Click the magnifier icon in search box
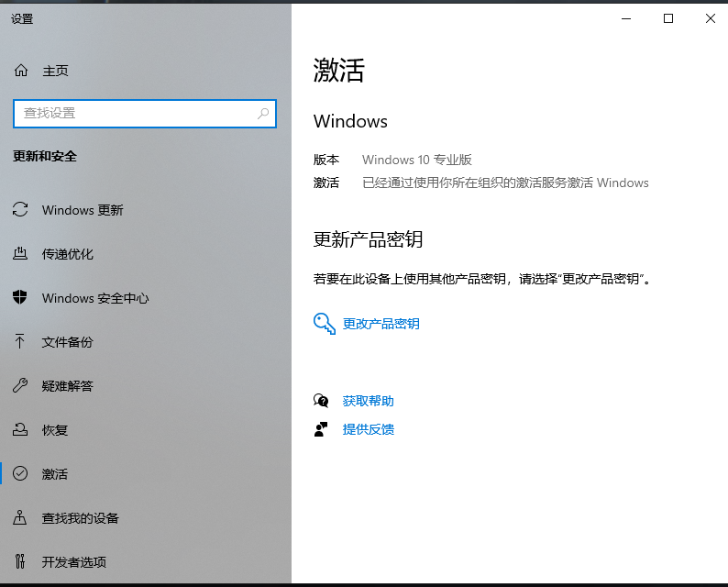728x587 pixels. (x=263, y=114)
